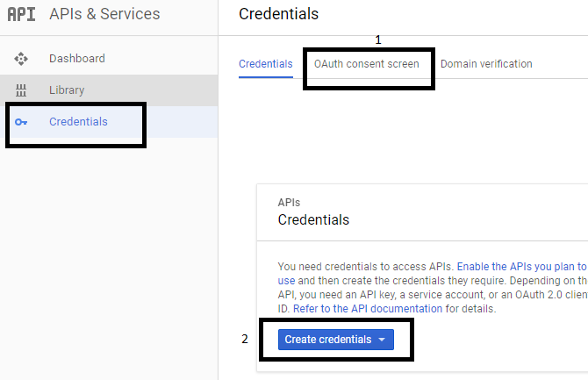Click the 'APIs & Services' header title
This screenshot has height=380, width=588.
click(104, 14)
